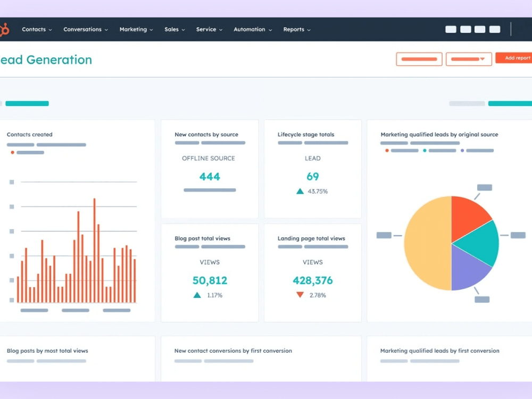Click the chevron next to Conversations

106,30
